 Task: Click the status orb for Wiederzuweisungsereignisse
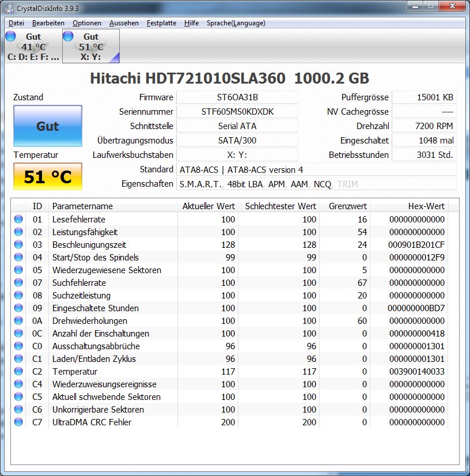pyautogui.click(x=18, y=384)
